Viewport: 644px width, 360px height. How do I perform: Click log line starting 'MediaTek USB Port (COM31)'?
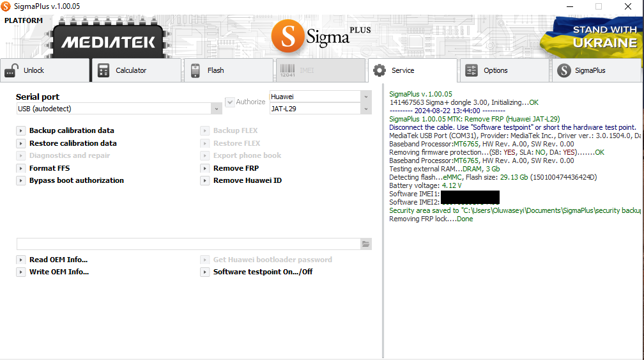515,136
